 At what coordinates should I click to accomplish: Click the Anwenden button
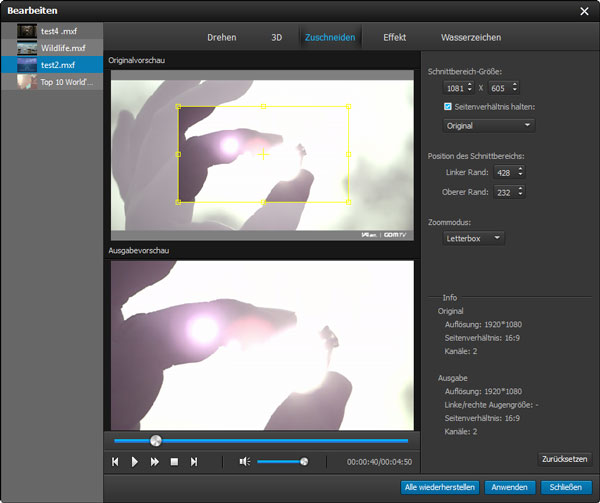509,487
